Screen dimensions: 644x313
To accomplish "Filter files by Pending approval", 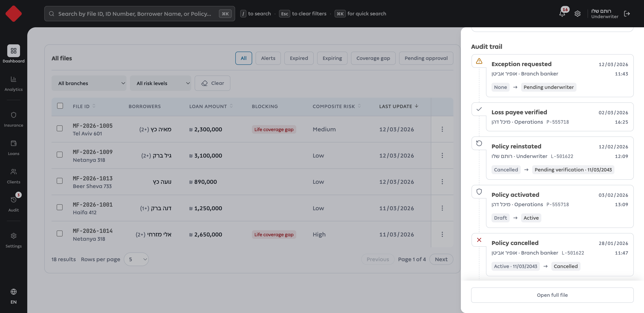I will 426,58.
